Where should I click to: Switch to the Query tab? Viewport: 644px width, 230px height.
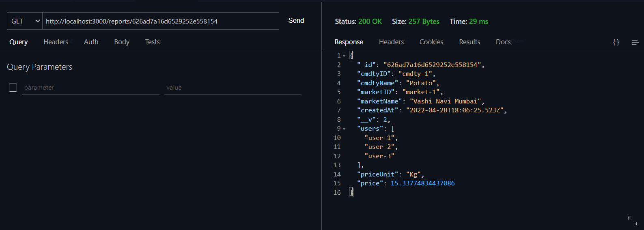19,42
